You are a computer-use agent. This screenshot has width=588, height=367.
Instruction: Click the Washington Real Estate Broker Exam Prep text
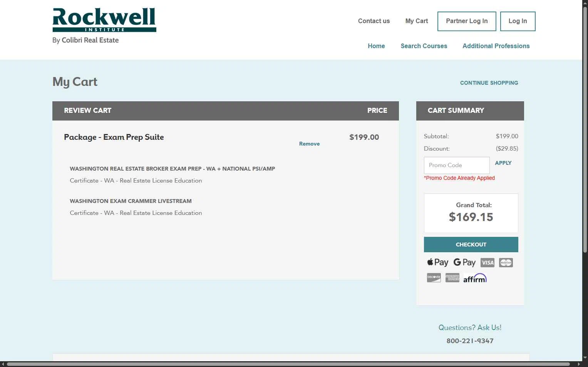click(x=172, y=169)
